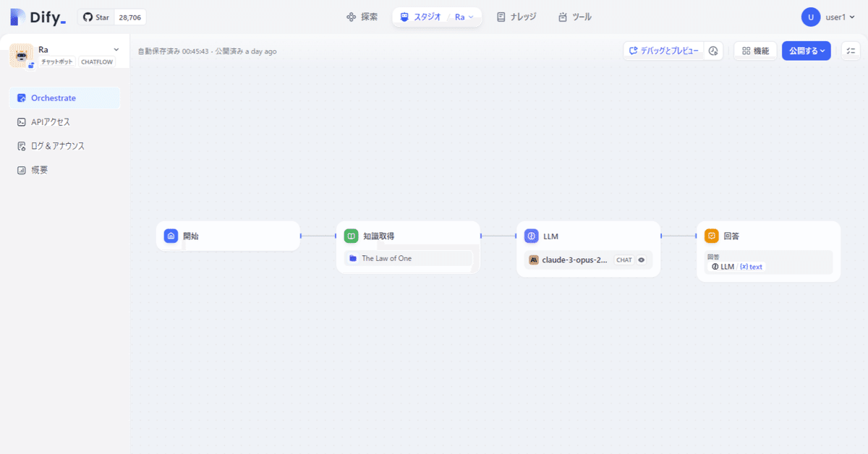Switch to the ナレッジ tab
This screenshot has width=868, height=454.
[x=516, y=16]
